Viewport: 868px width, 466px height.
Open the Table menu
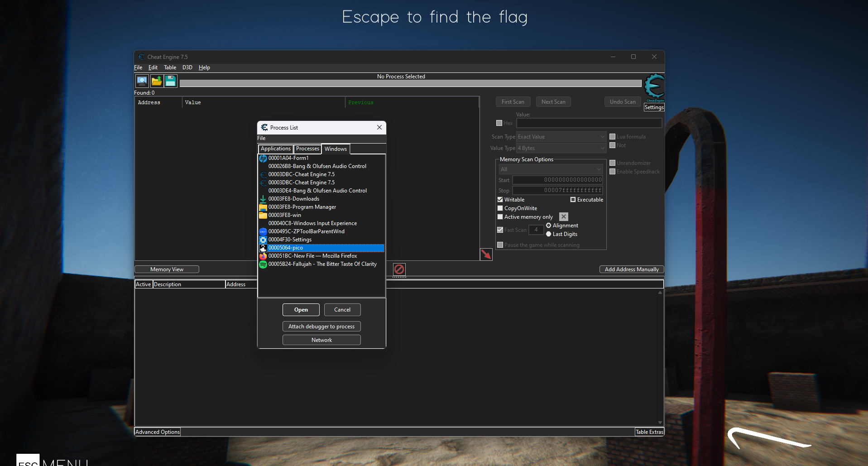coord(170,67)
